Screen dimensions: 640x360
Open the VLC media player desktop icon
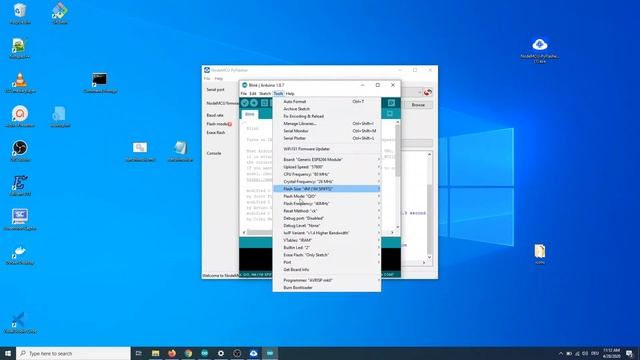[20, 83]
